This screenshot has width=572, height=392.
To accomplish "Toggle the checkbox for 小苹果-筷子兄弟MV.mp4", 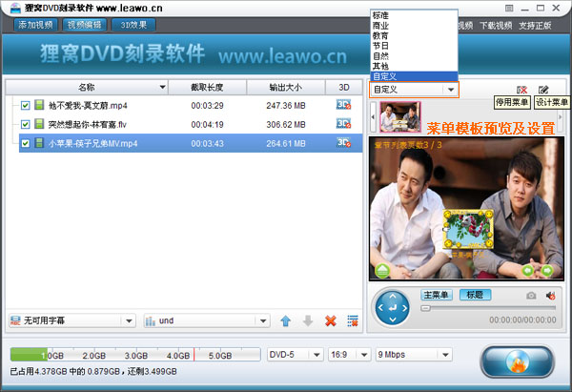I will [x=25, y=143].
